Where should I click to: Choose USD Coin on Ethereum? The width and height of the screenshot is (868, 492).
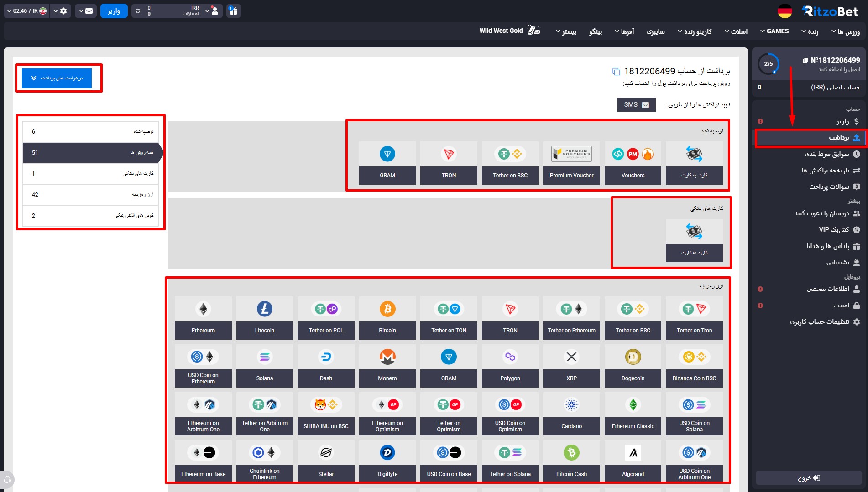click(203, 366)
